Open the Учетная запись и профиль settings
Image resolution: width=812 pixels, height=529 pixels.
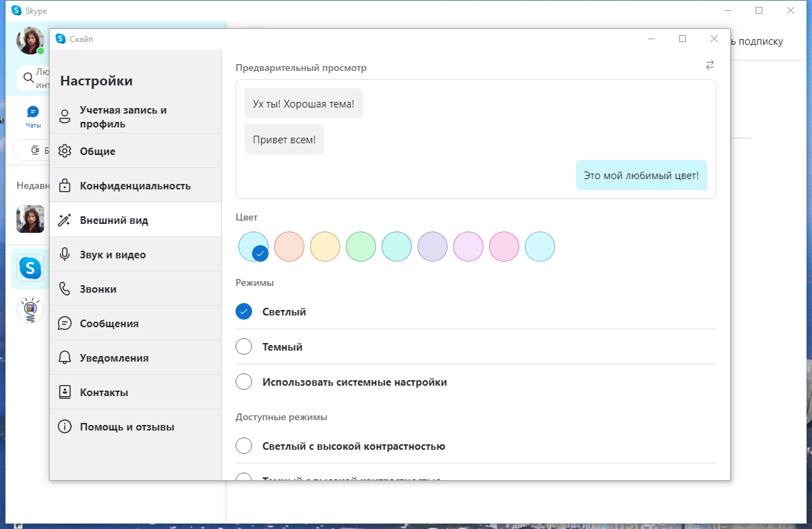pyautogui.click(x=136, y=116)
